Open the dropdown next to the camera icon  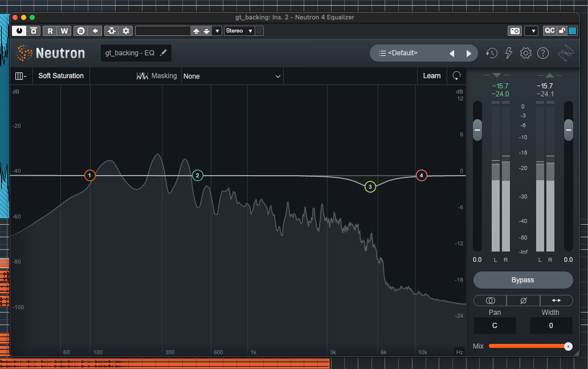coord(532,31)
